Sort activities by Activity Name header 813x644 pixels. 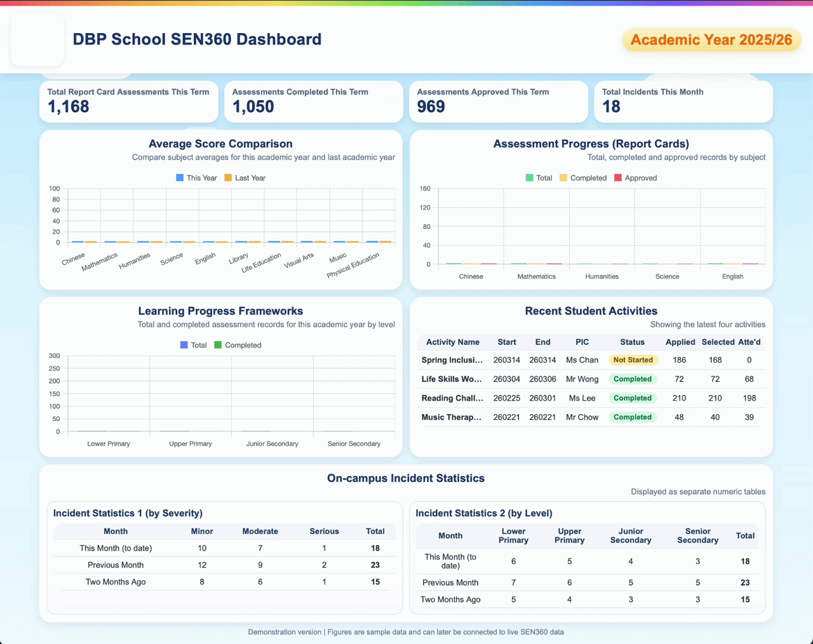pyautogui.click(x=452, y=342)
